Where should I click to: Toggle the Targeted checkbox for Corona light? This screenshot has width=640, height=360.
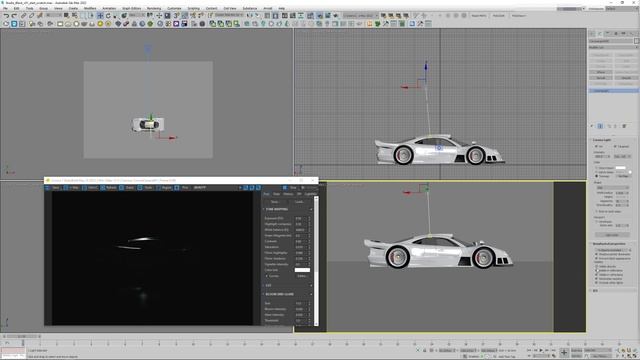coord(615,147)
